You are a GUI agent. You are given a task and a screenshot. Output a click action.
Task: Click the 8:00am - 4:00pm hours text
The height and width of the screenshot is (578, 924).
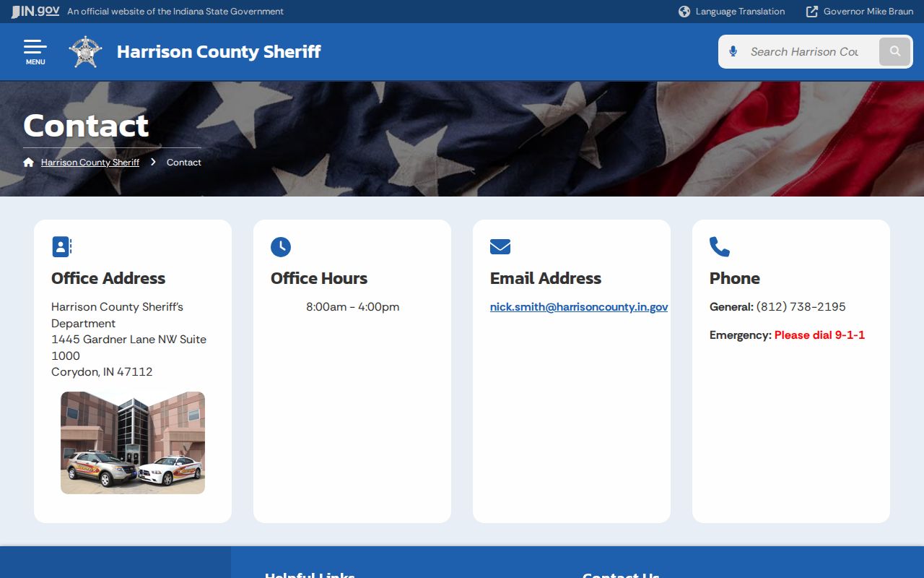click(x=352, y=307)
